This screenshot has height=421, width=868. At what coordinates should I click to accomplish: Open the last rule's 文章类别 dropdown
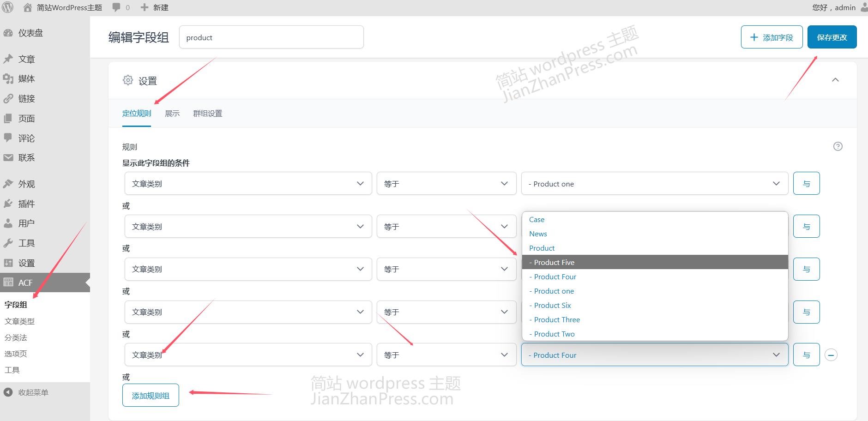[x=248, y=355]
